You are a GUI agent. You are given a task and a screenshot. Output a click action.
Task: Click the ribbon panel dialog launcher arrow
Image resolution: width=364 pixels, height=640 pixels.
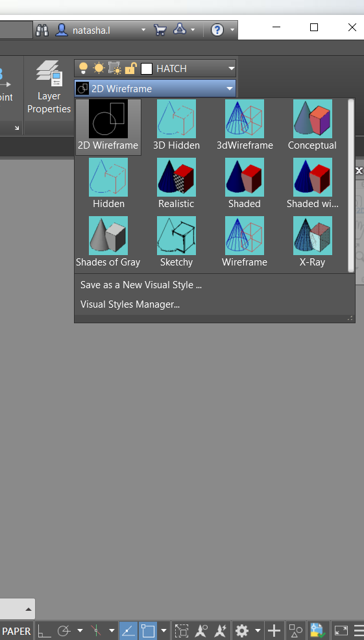17,128
